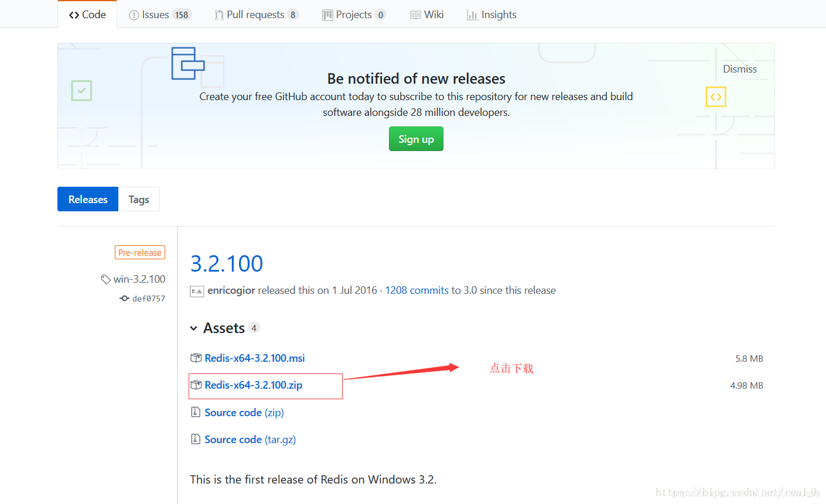Download Redis-x64-3.2.100.zip
This screenshot has height=504, width=826.
pos(254,385)
